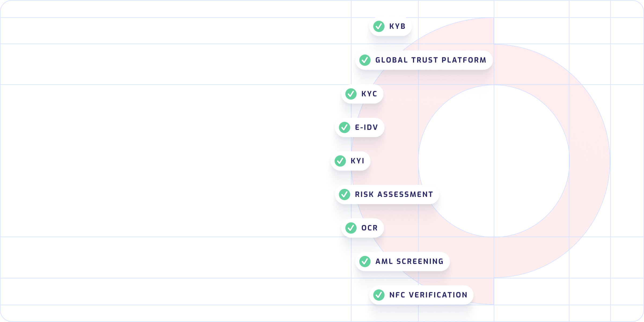Click the OCR green check icon
The image size is (644, 322).
351,228
